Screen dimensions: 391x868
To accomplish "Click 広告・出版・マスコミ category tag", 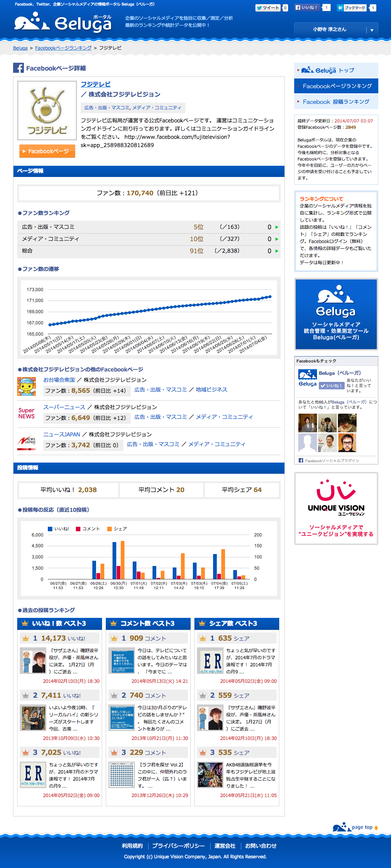I will click(107, 108).
